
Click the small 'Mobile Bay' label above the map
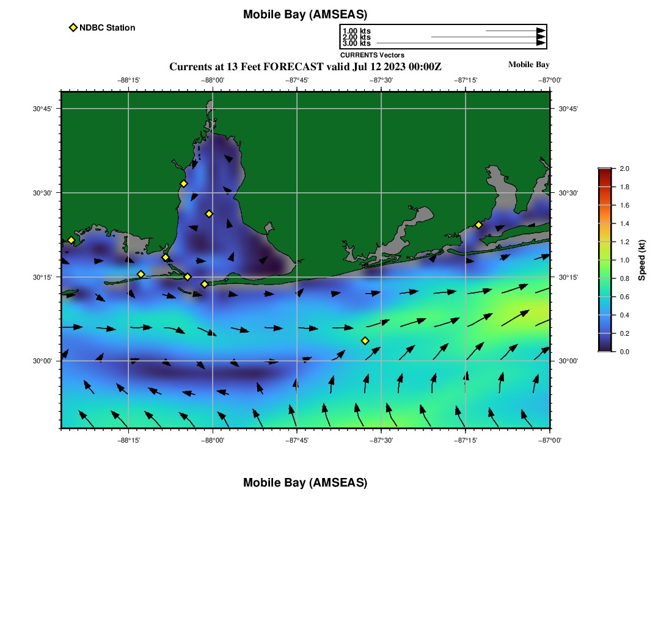(x=529, y=65)
